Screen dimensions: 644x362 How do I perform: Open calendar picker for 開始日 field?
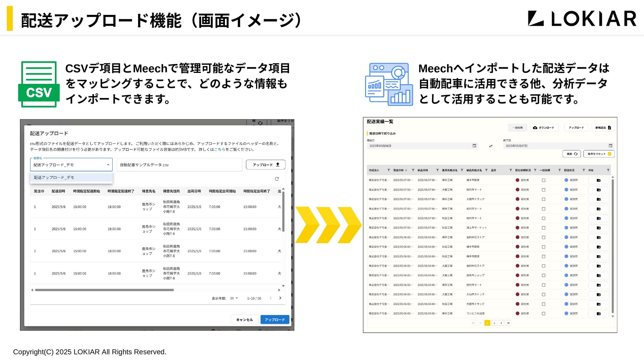(474, 146)
